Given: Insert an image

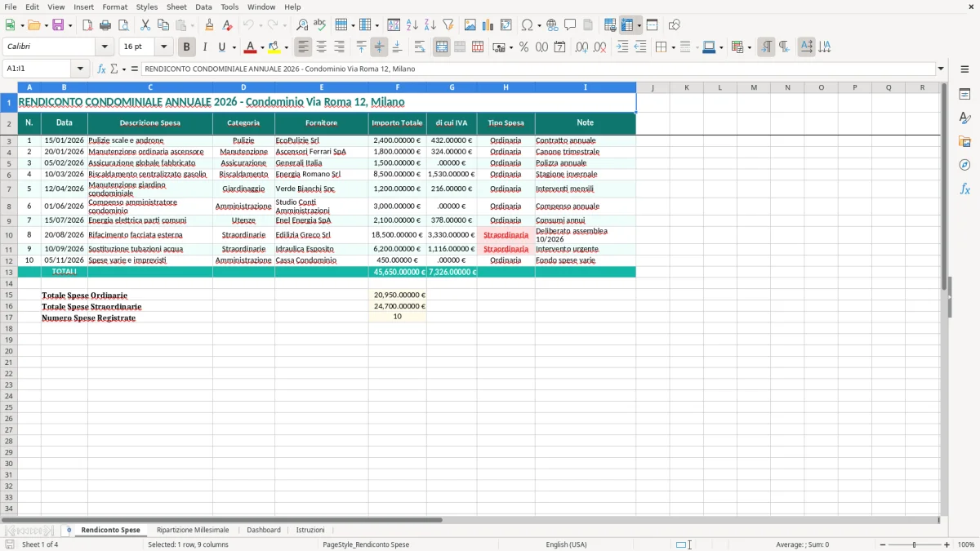Looking at the screenshot, I should tap(470, 25).
